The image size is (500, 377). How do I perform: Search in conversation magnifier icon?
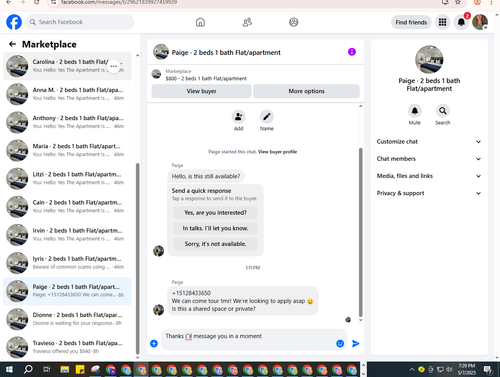click(x=443, y=111)
